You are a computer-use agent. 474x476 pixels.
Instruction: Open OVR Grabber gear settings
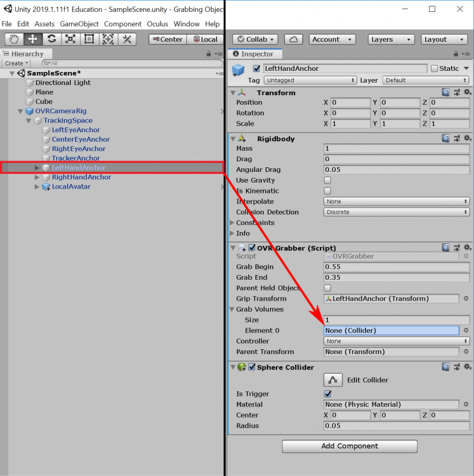pyautogui.click(x=467, y=248)
